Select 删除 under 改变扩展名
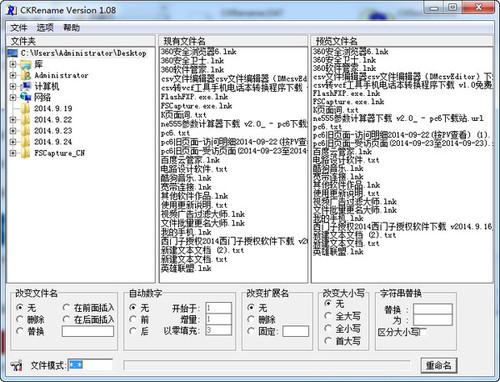The width and height of the screenshot is (500, 382). click(251, 319)
